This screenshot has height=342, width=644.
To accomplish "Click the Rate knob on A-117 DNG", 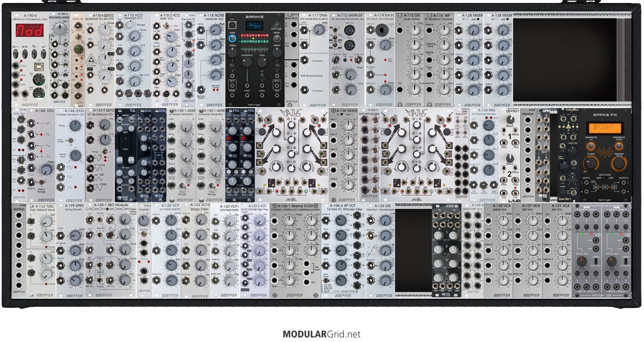I will coord(319,31).
